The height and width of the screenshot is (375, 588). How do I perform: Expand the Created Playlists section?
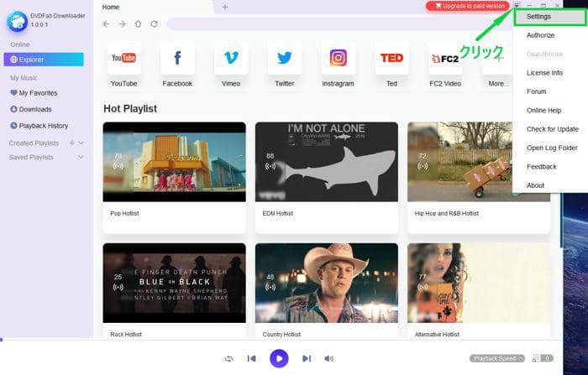(81, 143)
